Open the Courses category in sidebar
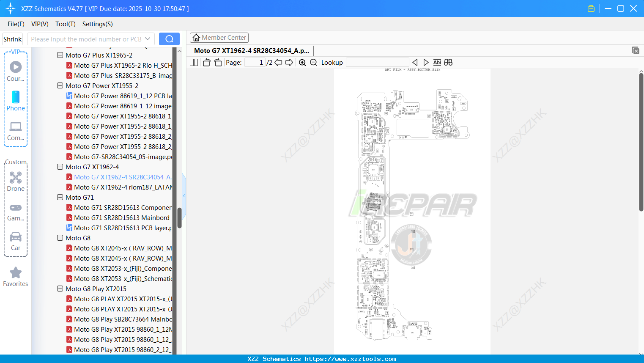The image size is (644, 363). [16, 71]
